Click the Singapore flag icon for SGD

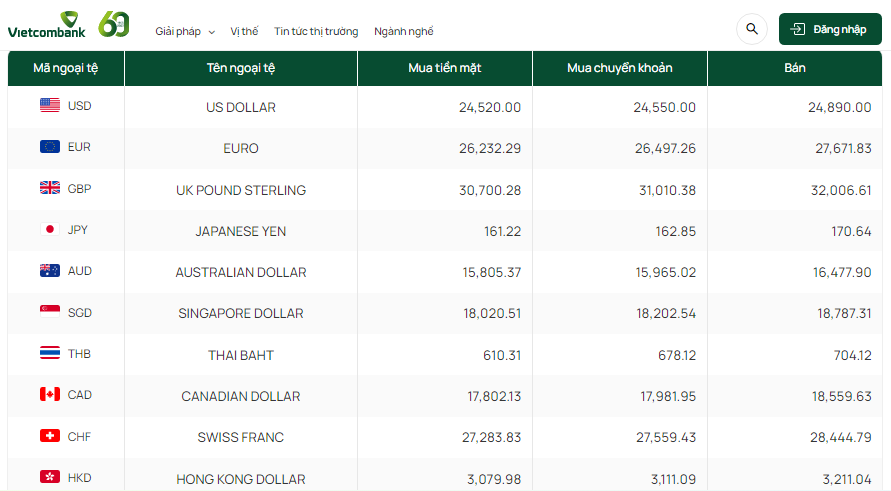pyautogui.click(x=50, y=312)
